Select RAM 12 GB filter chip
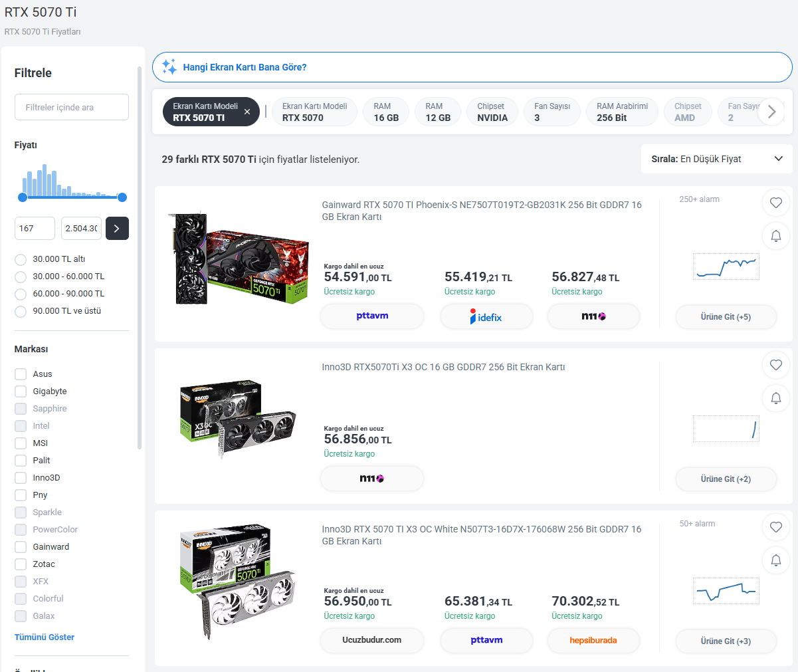 point(438,112)
